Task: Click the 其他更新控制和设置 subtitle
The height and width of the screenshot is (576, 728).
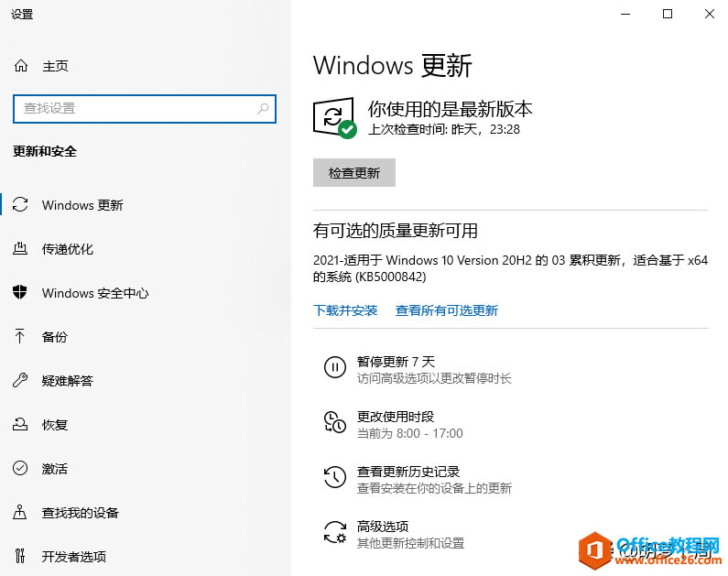Action: click(410, 543)
